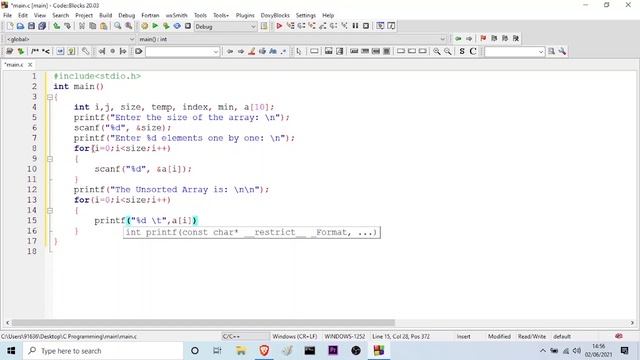Open the Debug menu
The image size is (640, 360).
[x=127, y=15]
